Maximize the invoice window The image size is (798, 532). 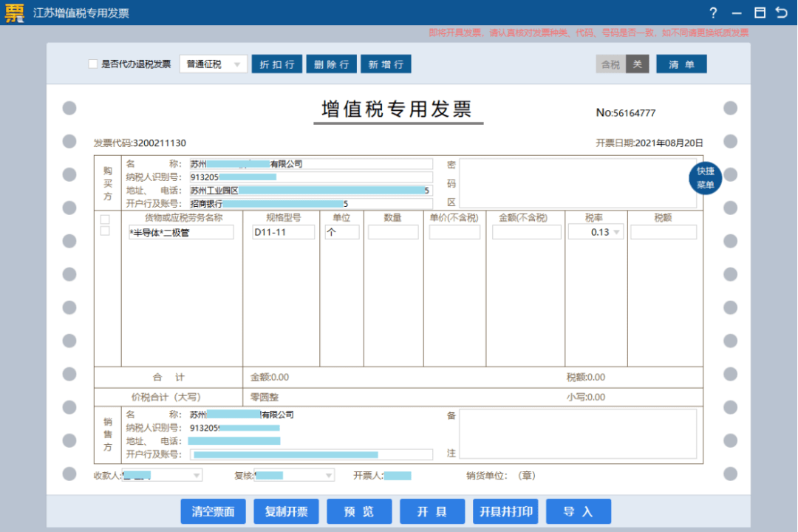click(760, 13)
